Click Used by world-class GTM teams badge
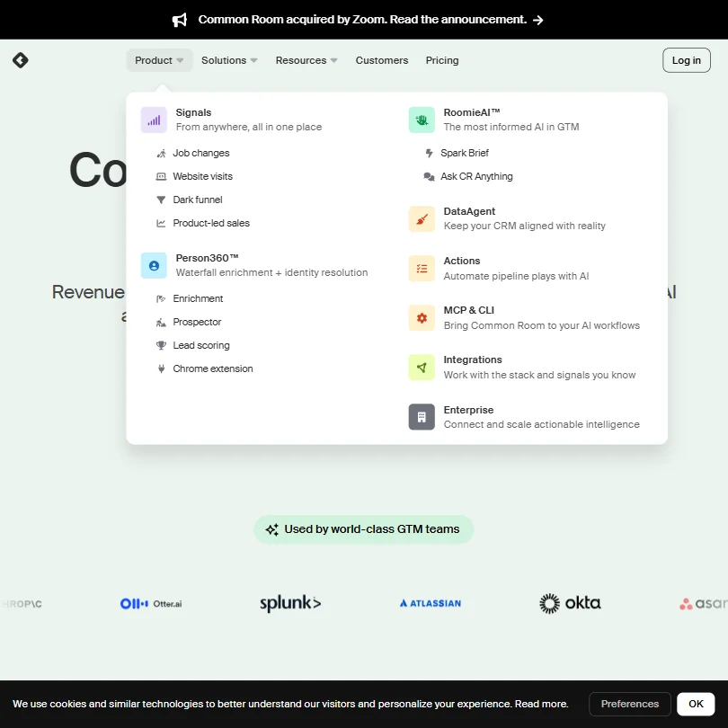 pos(364,529)
